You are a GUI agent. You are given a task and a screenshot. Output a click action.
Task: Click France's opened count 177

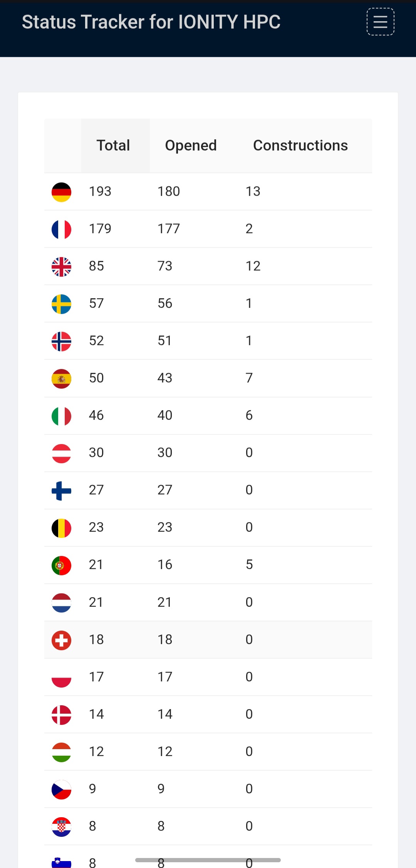[x=169, y=229]
